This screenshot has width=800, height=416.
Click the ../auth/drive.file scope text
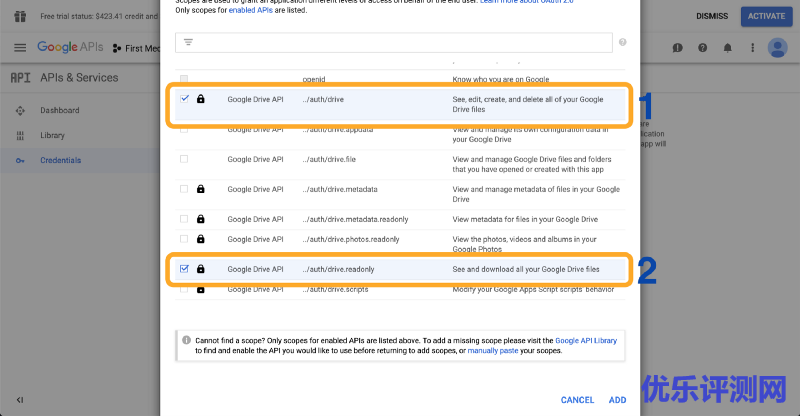pos(329,159)
